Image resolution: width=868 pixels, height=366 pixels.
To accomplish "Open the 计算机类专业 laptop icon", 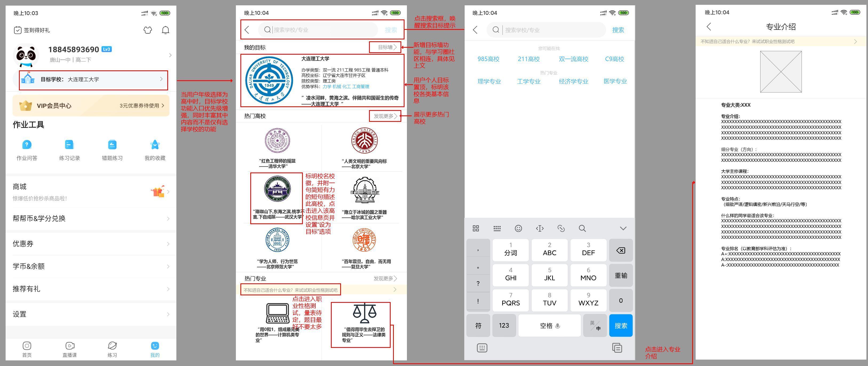I will pos(278,313).
